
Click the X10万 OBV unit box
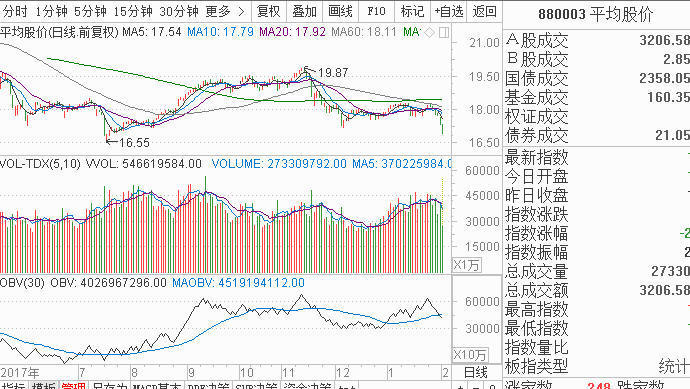point(470,355)
